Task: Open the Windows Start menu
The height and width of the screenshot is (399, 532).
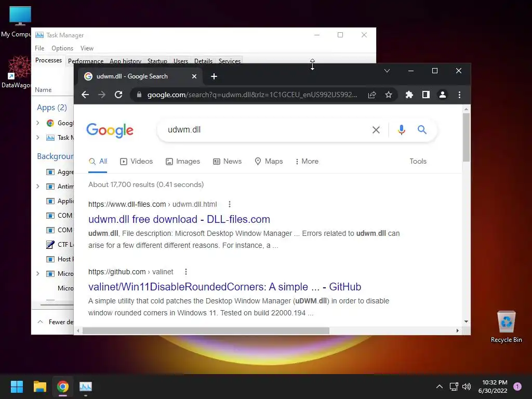Action: (x=17, y=387)
